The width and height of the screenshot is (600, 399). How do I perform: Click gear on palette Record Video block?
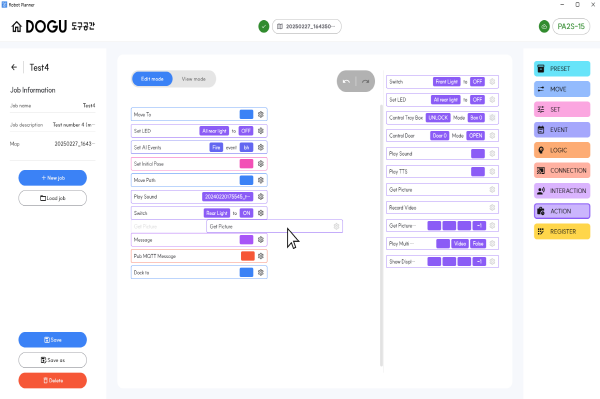pos(492,207)
